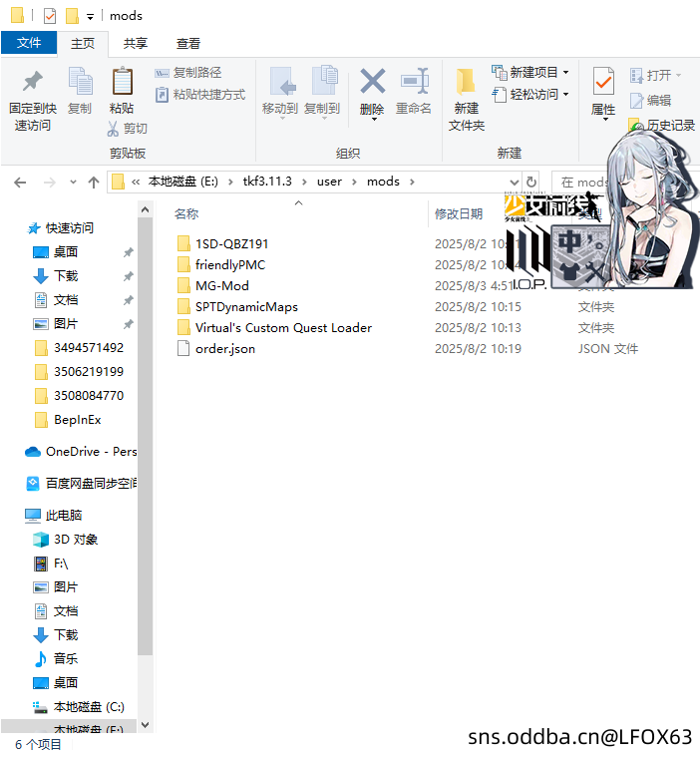Open the Move To (移动到) menu

pyautogui.click(x=280, y=93)
